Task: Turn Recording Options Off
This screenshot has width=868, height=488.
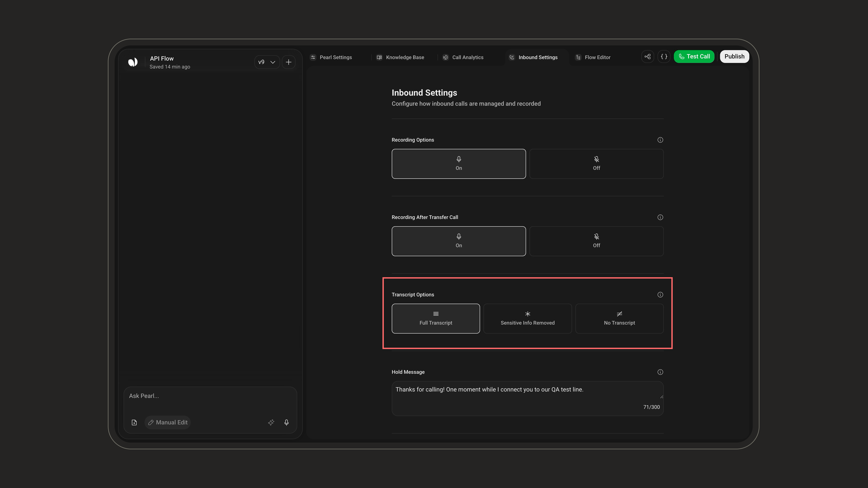Action: coord(596,164)
